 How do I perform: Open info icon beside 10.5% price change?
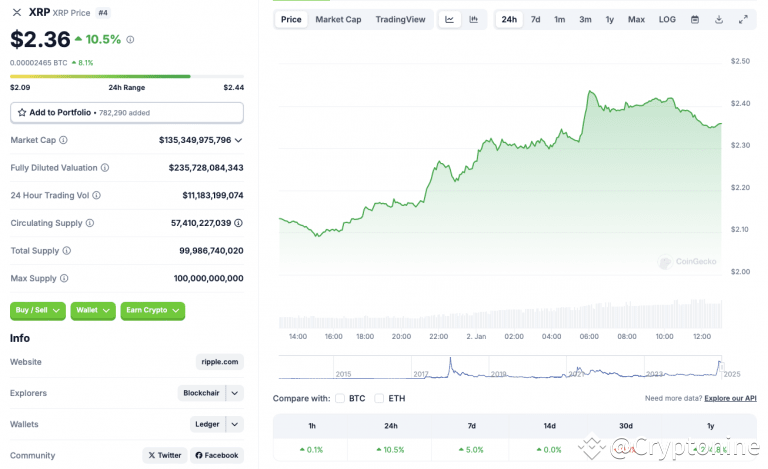click(x=130, y=40)
